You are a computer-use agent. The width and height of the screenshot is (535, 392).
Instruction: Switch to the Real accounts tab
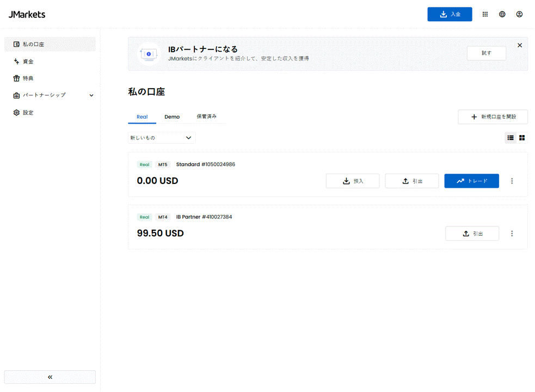point(142,117)
